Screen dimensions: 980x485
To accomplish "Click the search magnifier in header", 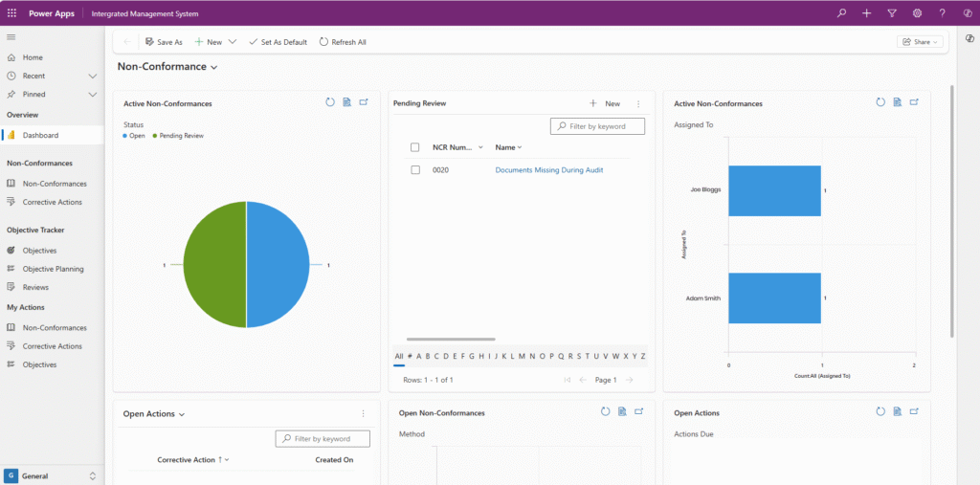I will [x=841, y=13].
